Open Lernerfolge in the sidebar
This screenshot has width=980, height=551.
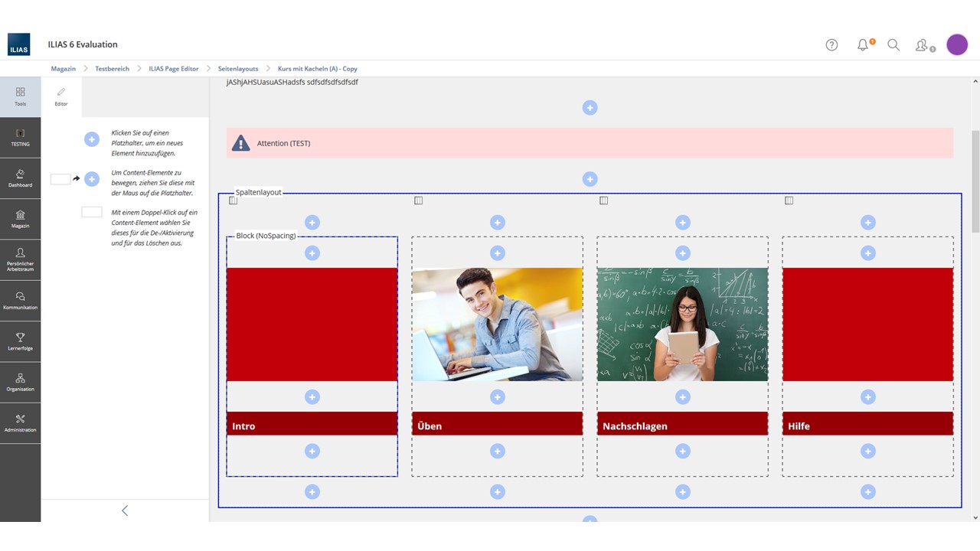tap(21, 341)
